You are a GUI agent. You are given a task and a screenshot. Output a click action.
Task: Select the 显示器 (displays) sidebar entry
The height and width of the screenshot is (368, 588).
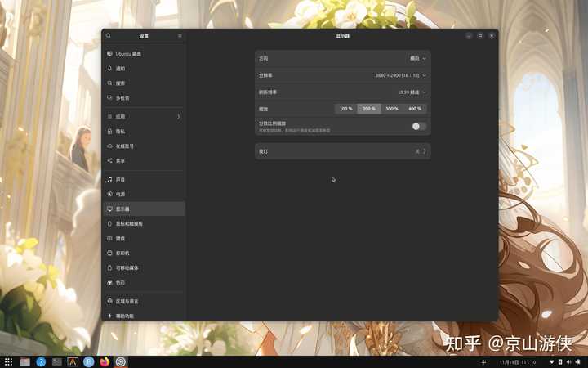(145, 209)
